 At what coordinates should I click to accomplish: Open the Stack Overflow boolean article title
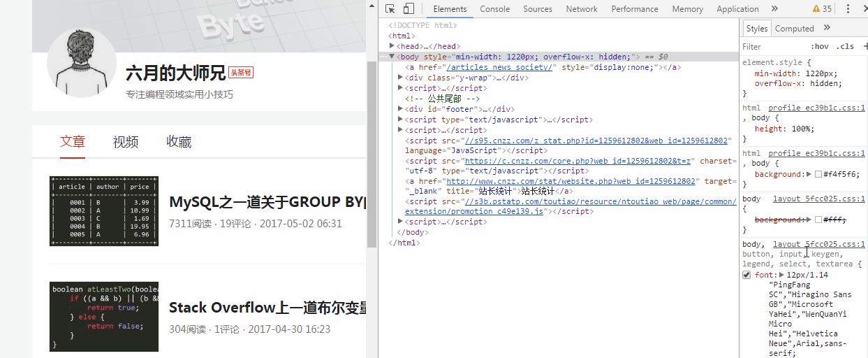267,308
